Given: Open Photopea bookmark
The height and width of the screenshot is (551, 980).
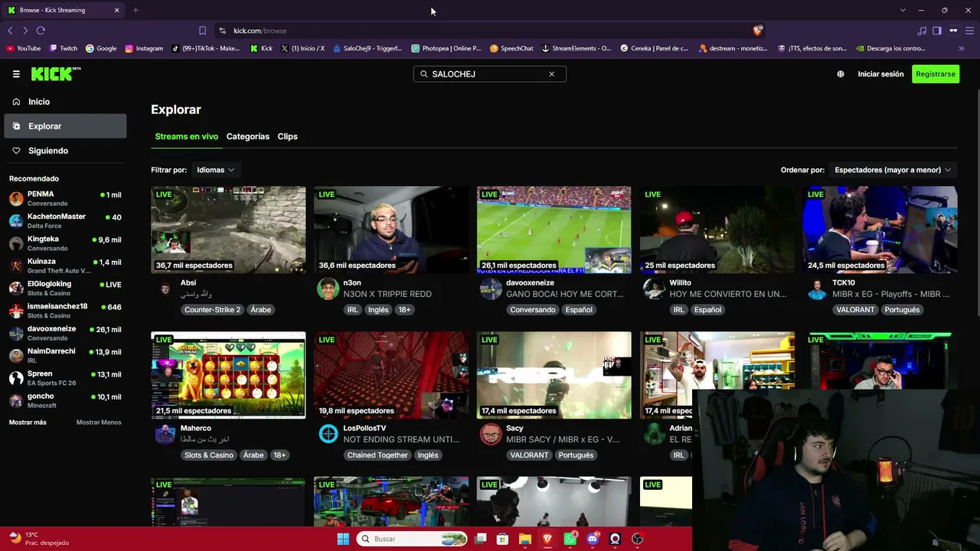Looking at the screenshot, I should tap(446, 48).
